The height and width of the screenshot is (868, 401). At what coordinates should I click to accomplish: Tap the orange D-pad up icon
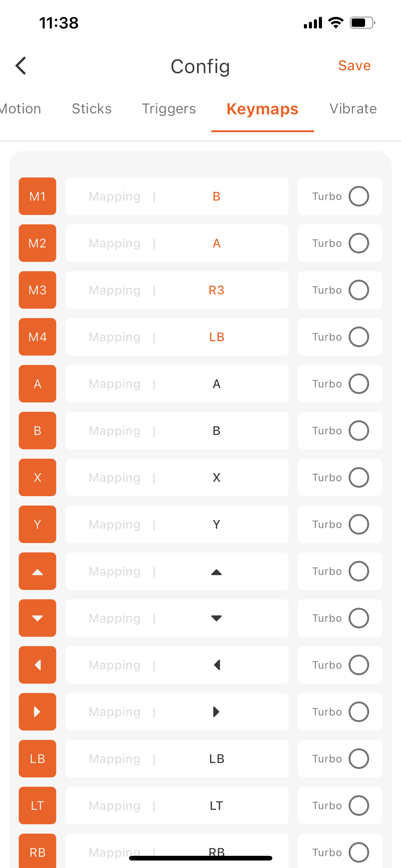[x=37, y=571]
